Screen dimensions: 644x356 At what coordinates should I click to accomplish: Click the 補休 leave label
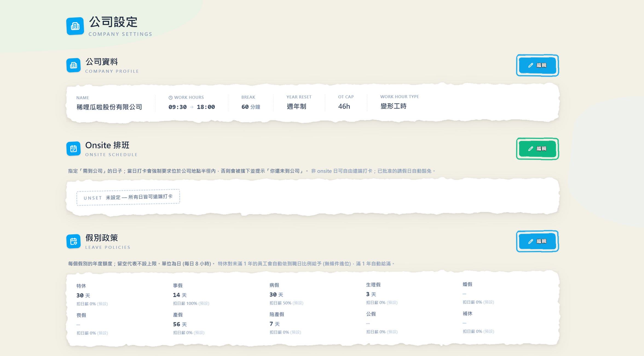point(467,314)
